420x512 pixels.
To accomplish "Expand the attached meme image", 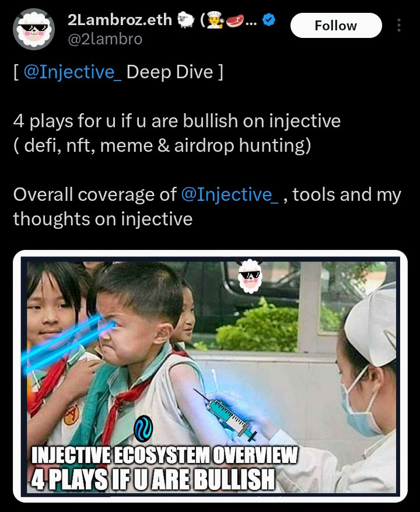I will [210, 376].
